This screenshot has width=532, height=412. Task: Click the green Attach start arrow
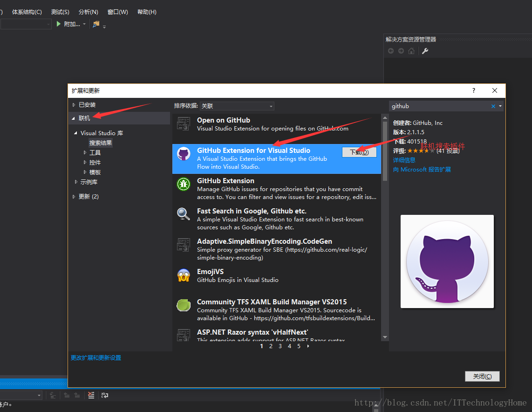tap(58, 24)
